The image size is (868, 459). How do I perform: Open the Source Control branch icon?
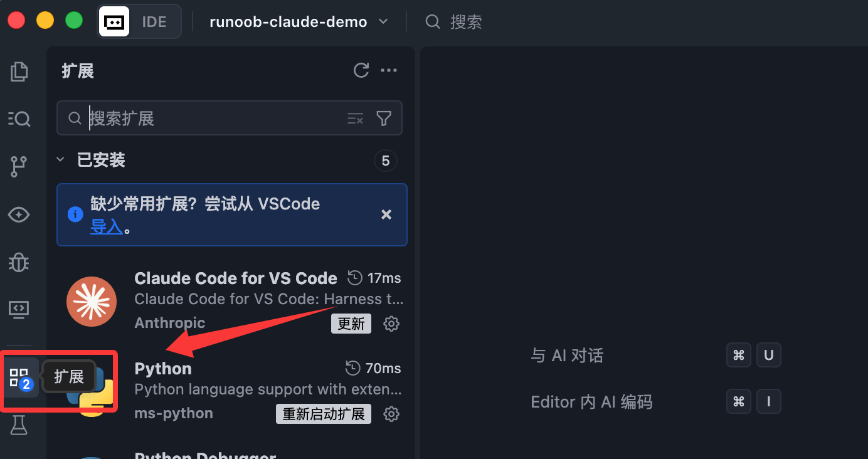coord(19,166)
